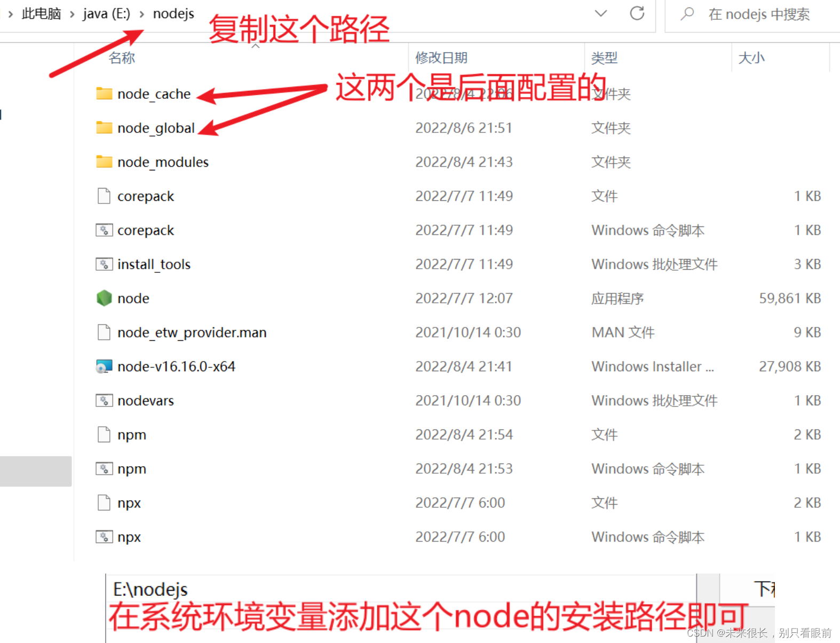Select the install_tools batch file icon
This screenshot has width=840, height=643.
[104, 264]
